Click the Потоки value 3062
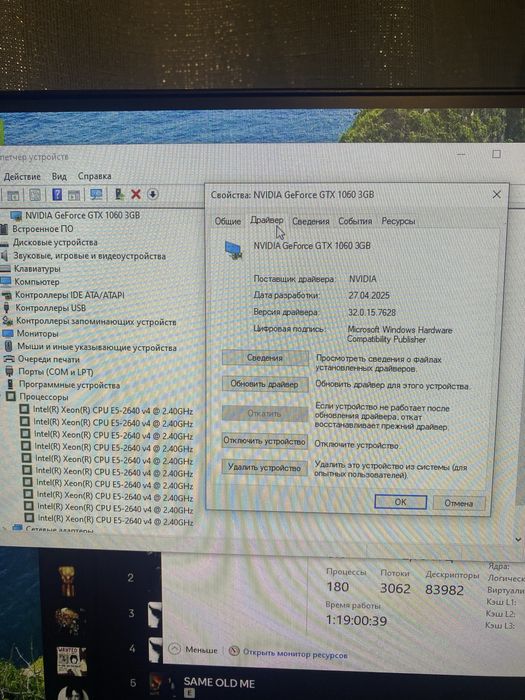The height and width of the screenshot is (700, 525). (395, 588)
